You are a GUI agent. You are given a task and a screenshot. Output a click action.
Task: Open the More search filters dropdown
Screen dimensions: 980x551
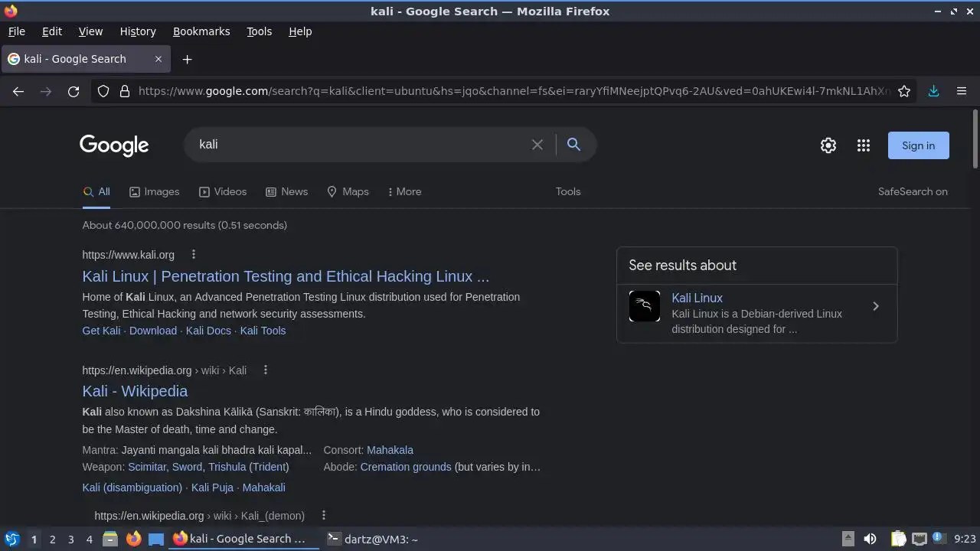(x=404, y=192)
